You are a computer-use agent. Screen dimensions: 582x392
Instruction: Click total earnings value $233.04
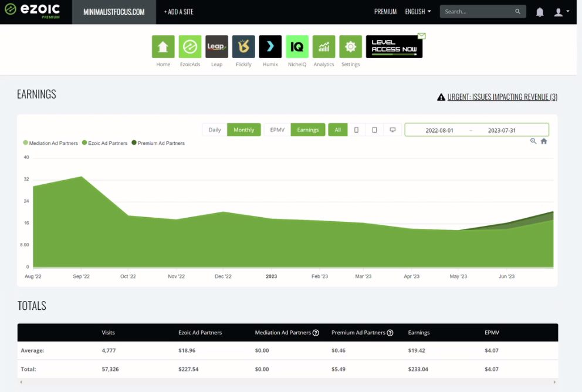click(418, 369)
